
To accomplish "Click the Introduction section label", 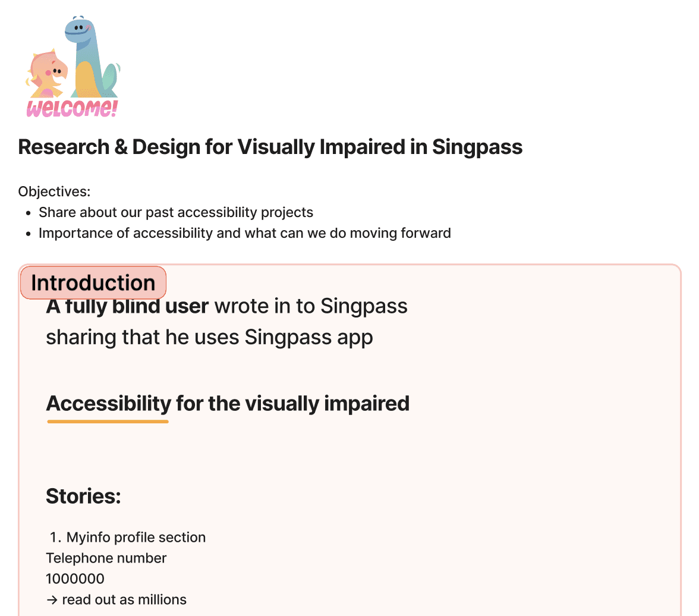I will (x=93, y=283).
